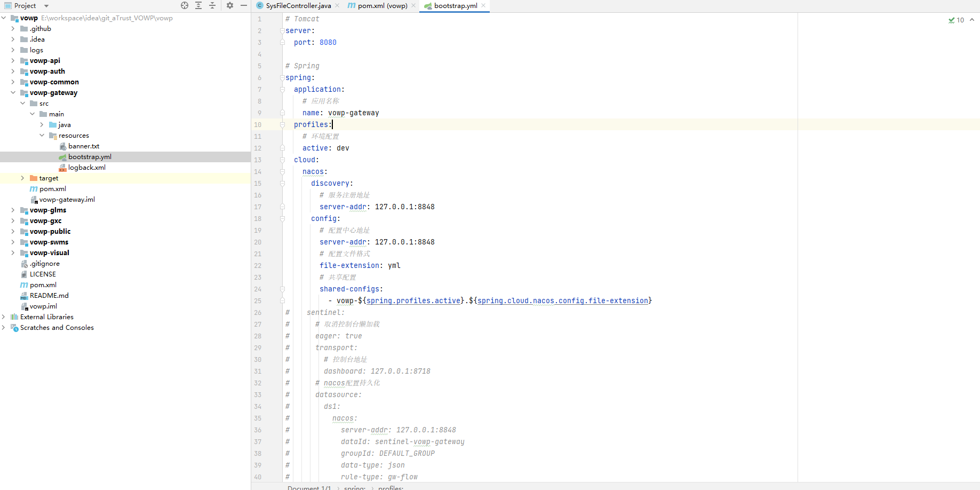Image resolution: width=980 pixels, height=490 pixels.
Task: Click the target folder icon
Action: 34,178
